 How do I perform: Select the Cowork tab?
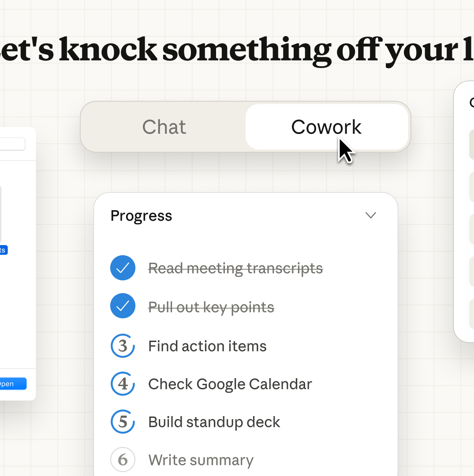tap(326, 127)
